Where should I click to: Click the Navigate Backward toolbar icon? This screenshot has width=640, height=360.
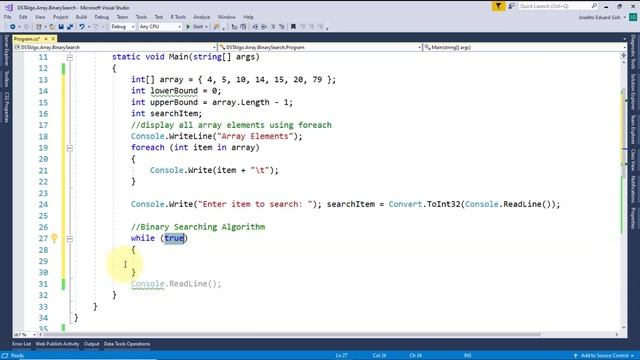13,27
